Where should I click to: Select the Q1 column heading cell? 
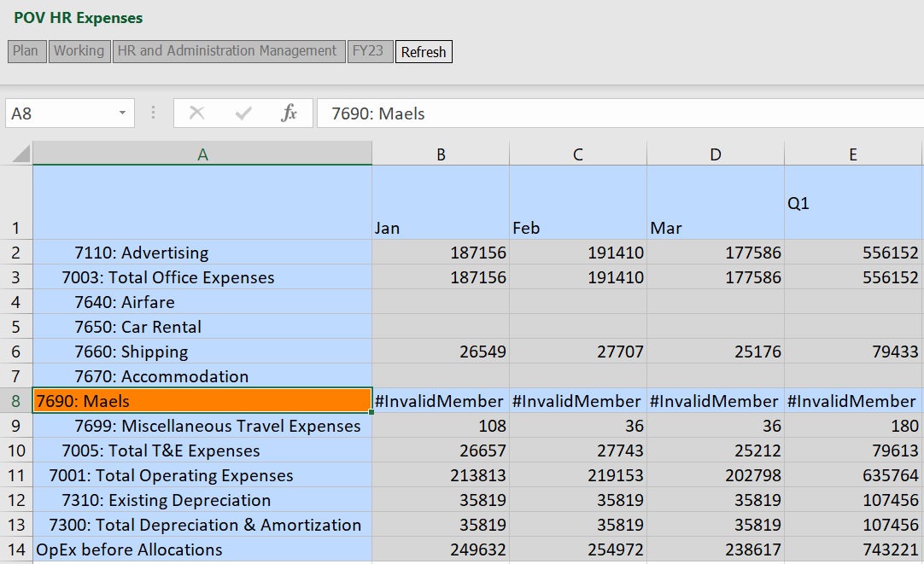[852, 203]
